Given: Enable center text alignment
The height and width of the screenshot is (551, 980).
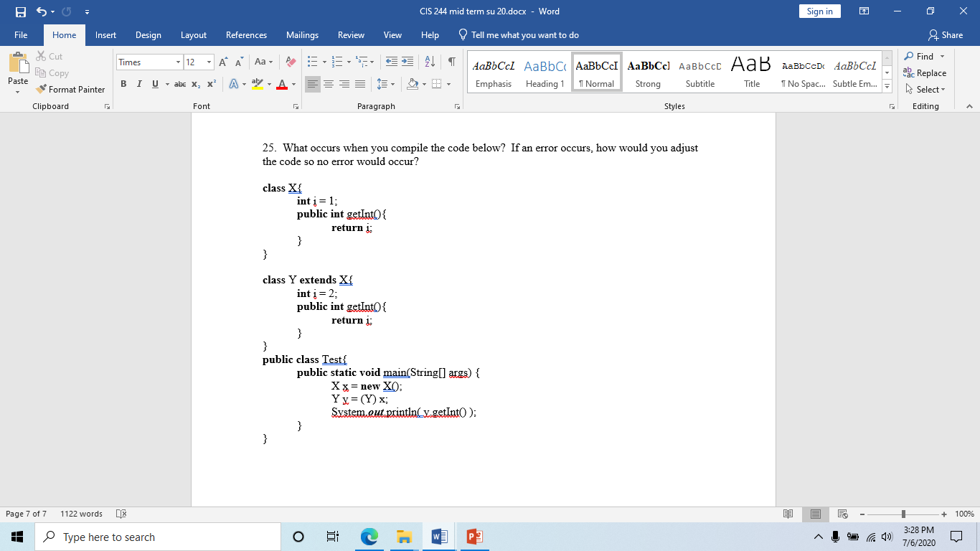Looking at the screenshot, I should click(329, 84).
